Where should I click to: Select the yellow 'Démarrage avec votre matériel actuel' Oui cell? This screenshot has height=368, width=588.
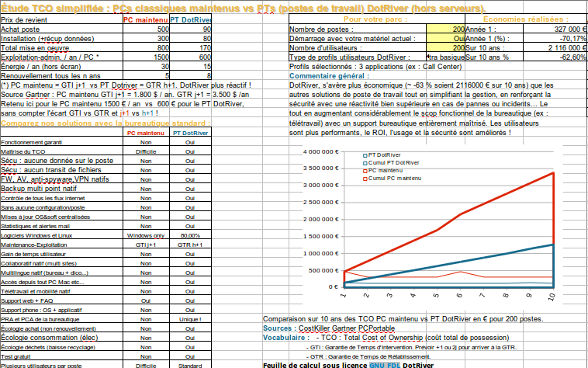pos(445,38)
